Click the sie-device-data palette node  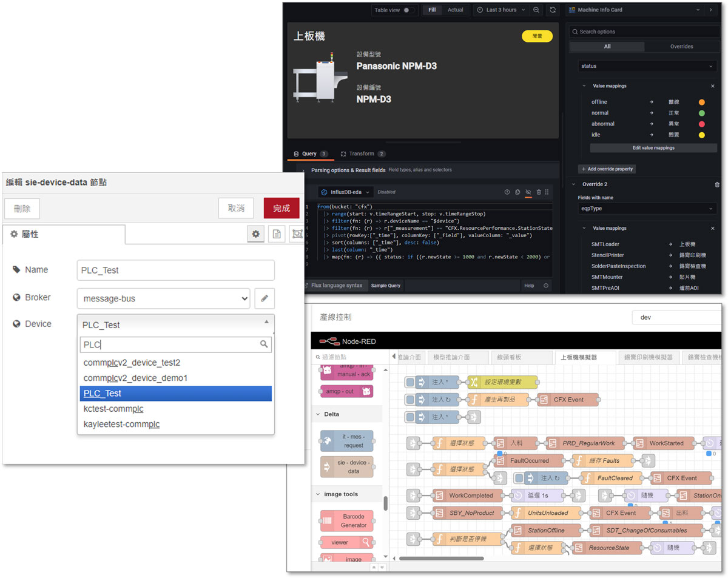[348, 466]
